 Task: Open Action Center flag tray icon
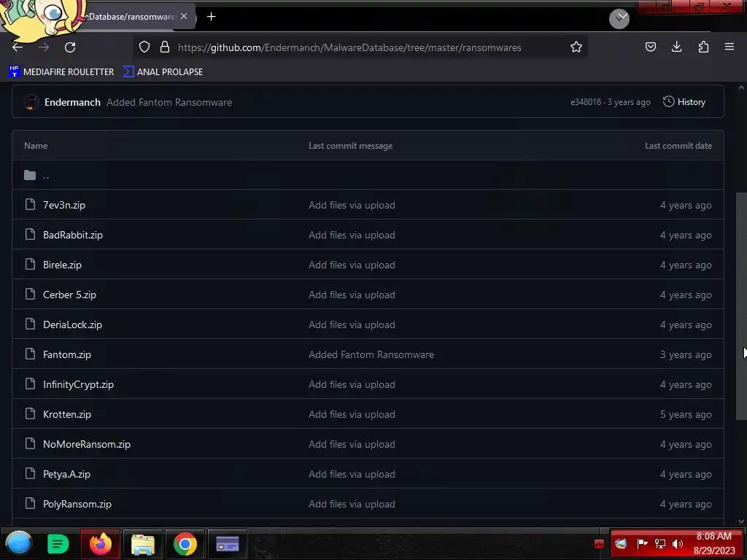[x=642, y=543]
